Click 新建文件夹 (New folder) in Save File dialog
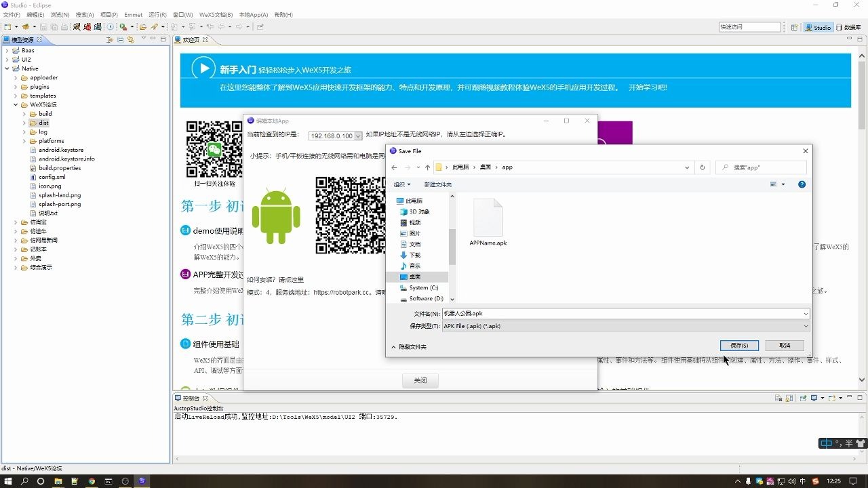This screenshot has width=868, height=488. pyautogui.click(x=438, y=184)
